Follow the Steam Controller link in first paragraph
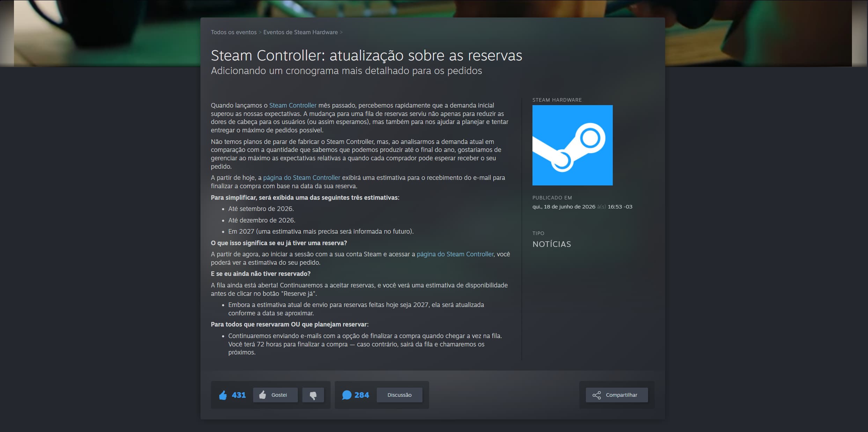This screenshot has width=868, height=432. click(x=293, y=105)
